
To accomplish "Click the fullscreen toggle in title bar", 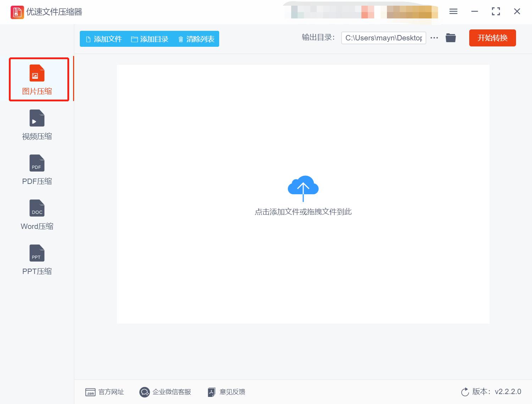I will point(495,11).
